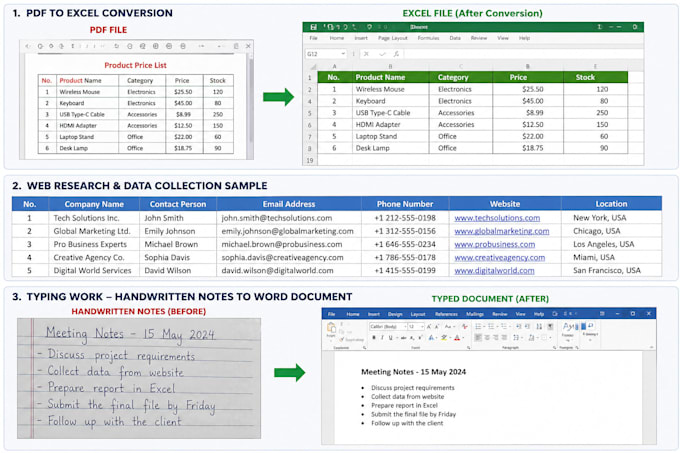Click the Text Effects blue A icon in Word
The width and height of the screenshot is (680, 453).
coord(431,338)
